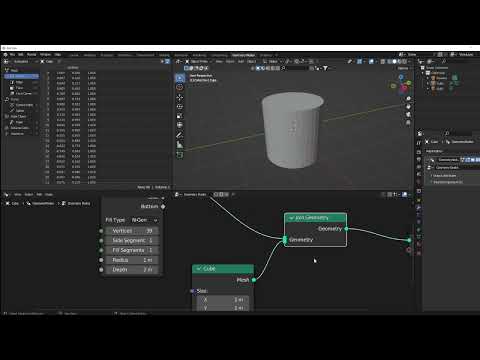The width and height of the screenshot is (480, 360).
Task: Open the Help menu
Action: (x=58, y=55)
